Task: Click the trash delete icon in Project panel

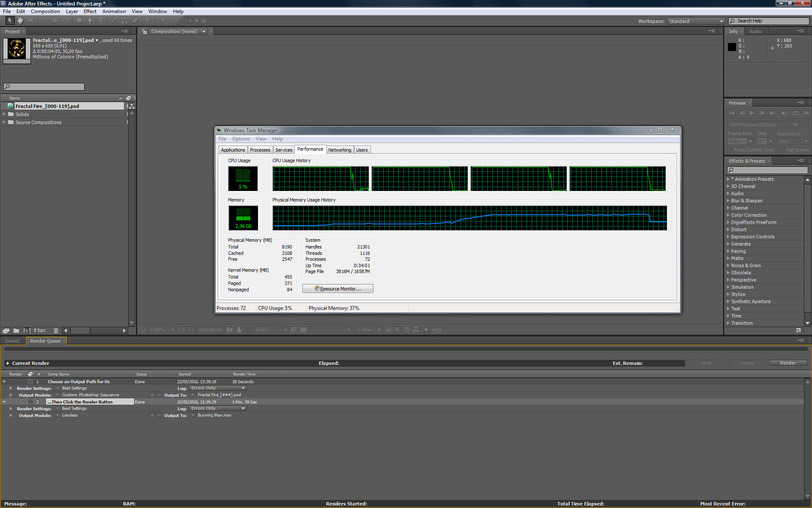Action: click(56, 330)
